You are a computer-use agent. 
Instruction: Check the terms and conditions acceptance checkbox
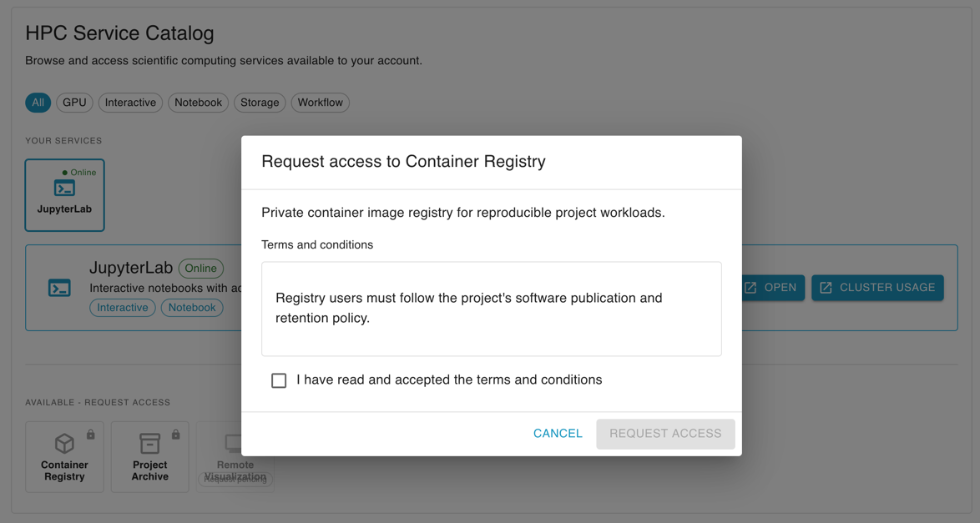pyautogui.click(x=279, y=380)
